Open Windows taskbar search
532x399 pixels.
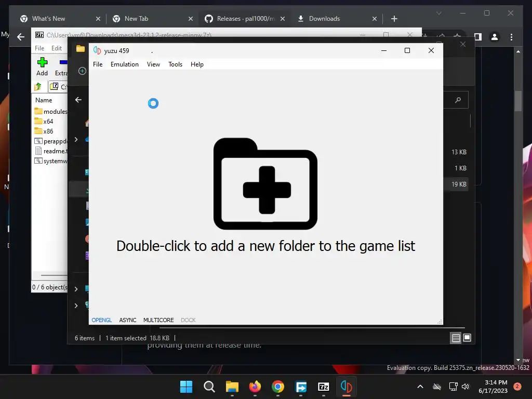point(209,387)
